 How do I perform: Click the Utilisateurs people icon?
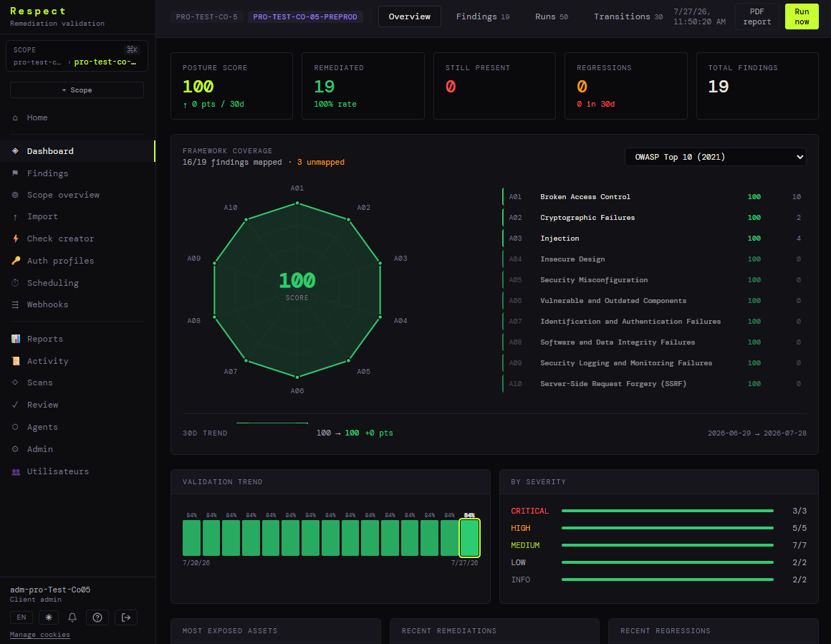(x=15, y=472)
